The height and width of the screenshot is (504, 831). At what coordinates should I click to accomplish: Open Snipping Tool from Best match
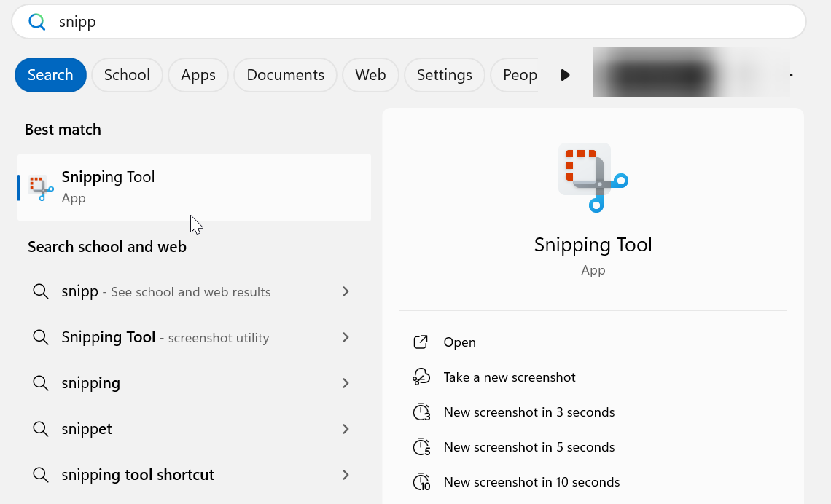[x=194, y=187]
